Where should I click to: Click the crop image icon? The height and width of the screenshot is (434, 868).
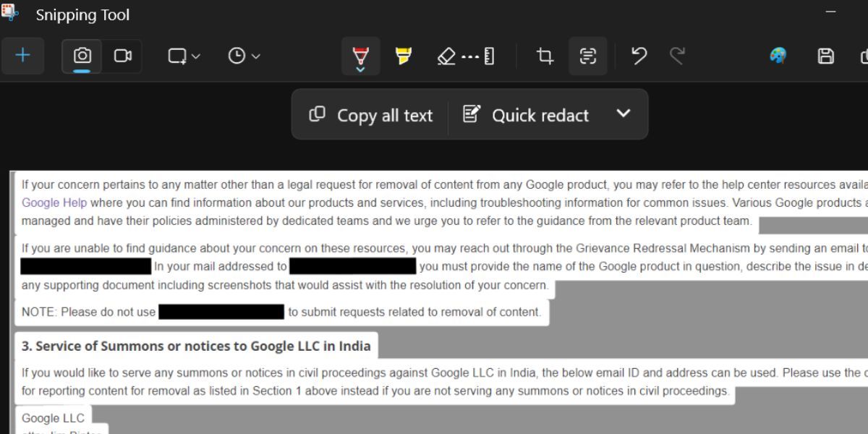coord(544,56)
